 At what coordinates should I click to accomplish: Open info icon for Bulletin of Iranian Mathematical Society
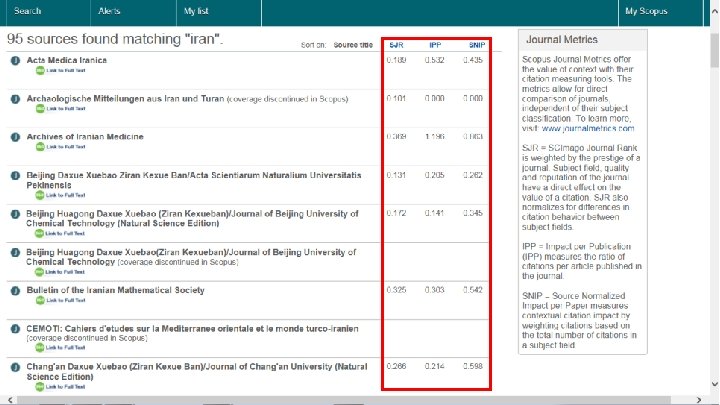[15, 291]
